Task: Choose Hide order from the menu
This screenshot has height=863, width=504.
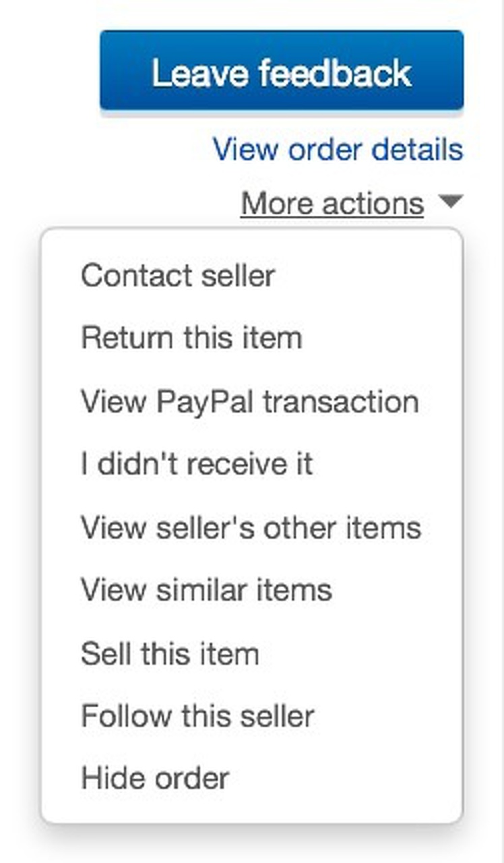Action: pos(155,778)
